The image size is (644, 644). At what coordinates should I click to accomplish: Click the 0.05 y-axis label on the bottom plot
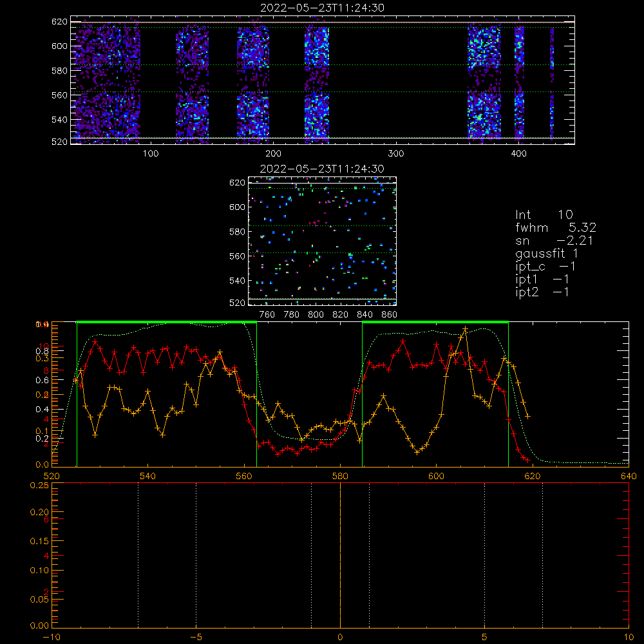point(39,599)
